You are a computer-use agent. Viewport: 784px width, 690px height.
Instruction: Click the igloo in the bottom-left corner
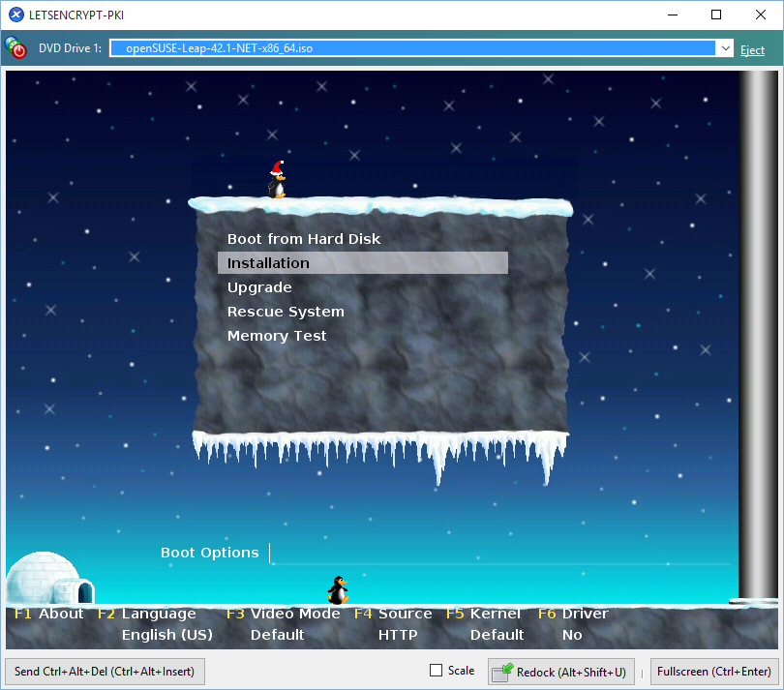(x=50, y=581)
